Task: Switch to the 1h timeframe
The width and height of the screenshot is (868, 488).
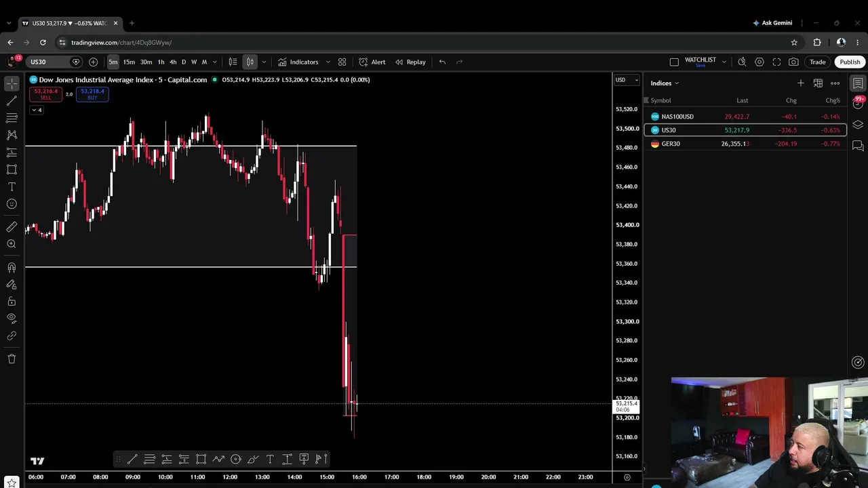Action: pos(161,62)
